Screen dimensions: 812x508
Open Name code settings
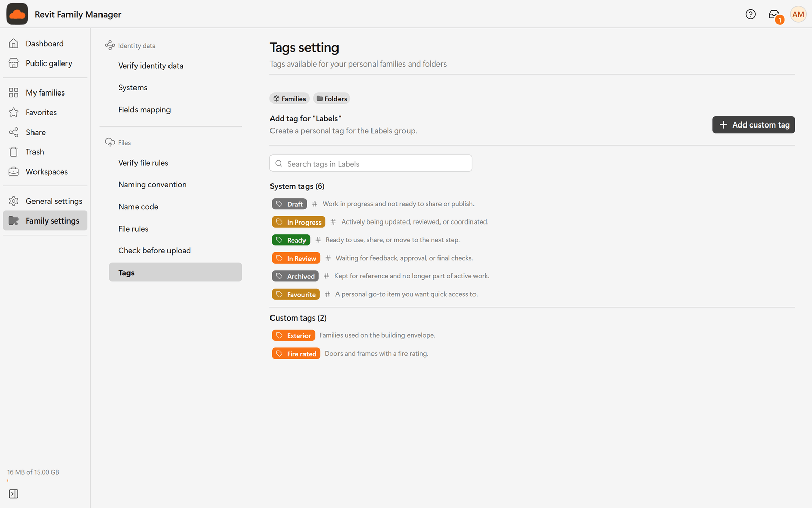175,207
